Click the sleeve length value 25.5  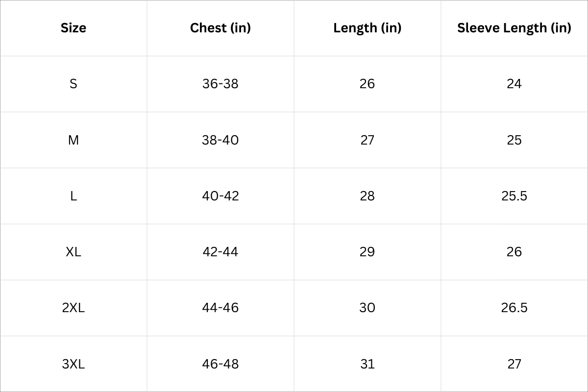(x=514, y=196)
